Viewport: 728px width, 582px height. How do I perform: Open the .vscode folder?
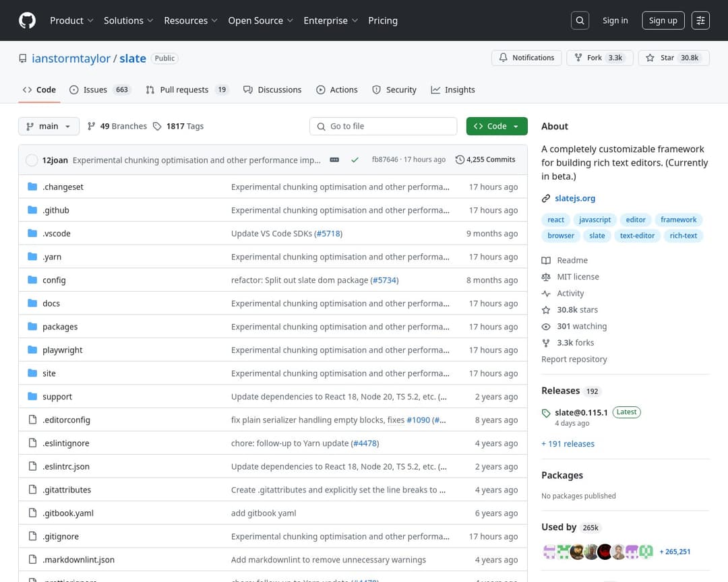[x=56, y=234]
